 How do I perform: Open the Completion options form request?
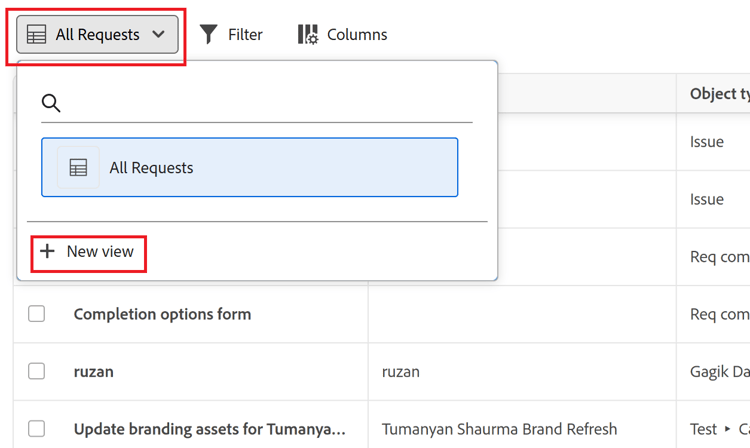pos(162,314)
